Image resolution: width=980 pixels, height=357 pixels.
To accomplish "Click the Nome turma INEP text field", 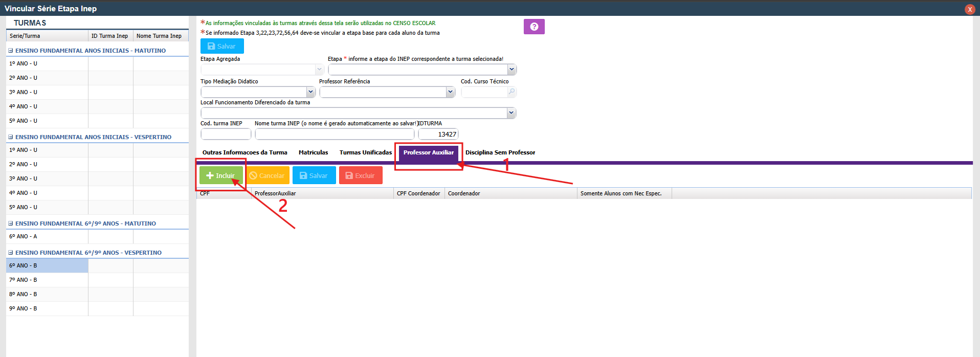I will [x=335, y=134].
